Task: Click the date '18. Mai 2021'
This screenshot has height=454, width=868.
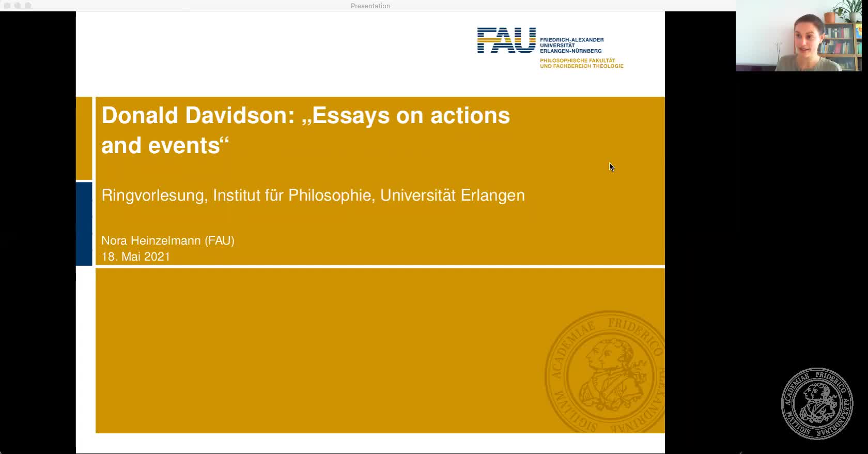Action: point(136,256)
